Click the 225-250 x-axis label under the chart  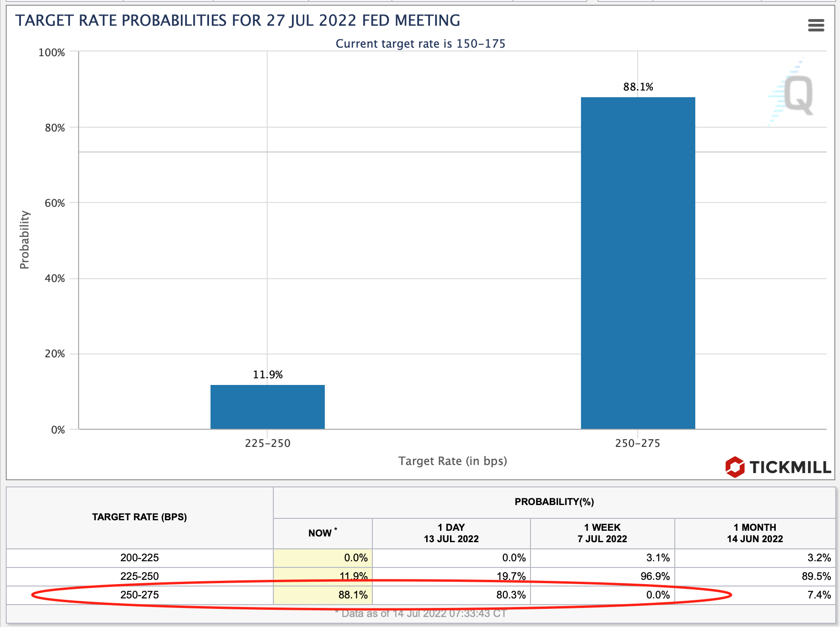click(x=268, y=443)
